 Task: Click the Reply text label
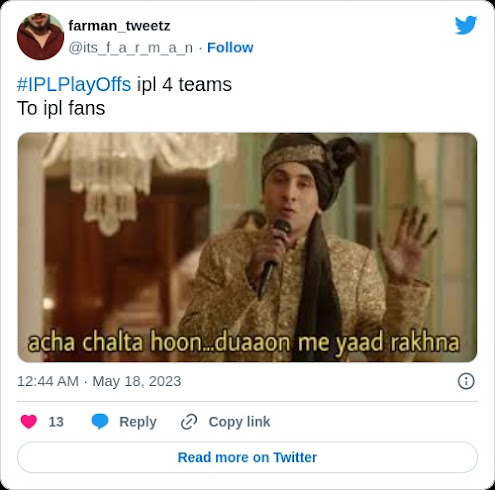coord(138,422)
